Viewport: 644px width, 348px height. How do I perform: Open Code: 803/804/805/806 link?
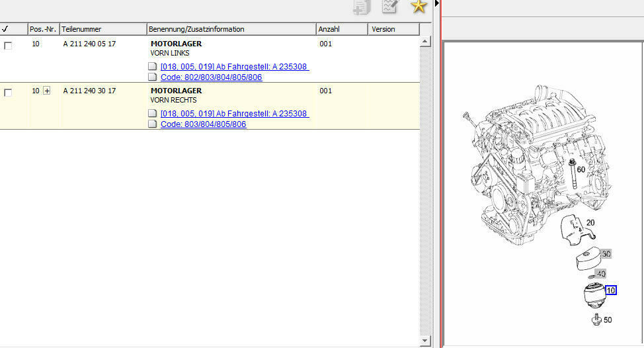coord(203,124)
